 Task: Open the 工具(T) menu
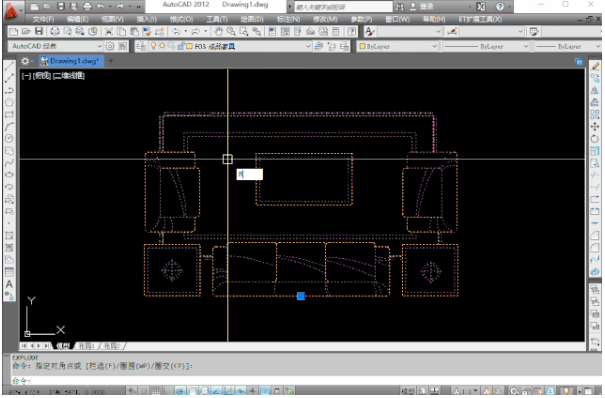click(x=217, y=19)
